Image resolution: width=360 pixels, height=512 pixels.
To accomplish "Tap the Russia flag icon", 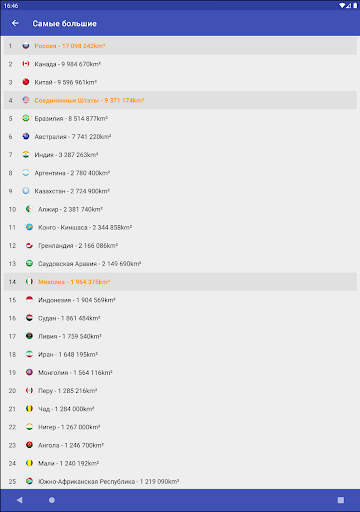I will tap(26, 46).
